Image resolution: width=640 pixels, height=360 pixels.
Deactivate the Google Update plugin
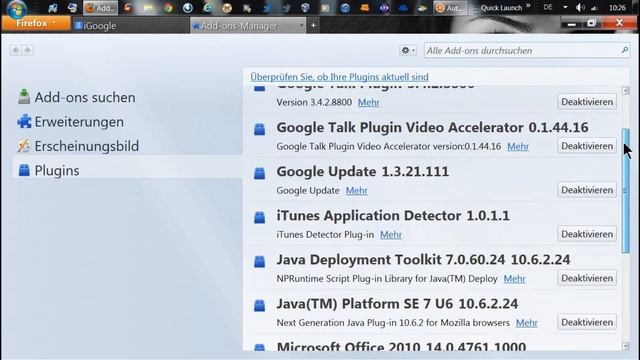click(587, 190)
